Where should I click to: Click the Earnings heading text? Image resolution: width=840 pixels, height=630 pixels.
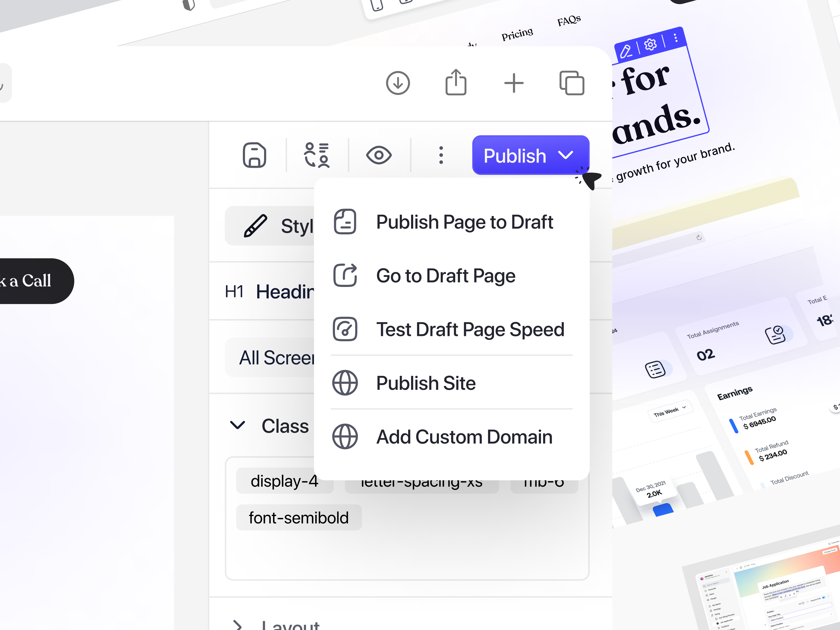[734, 393]
